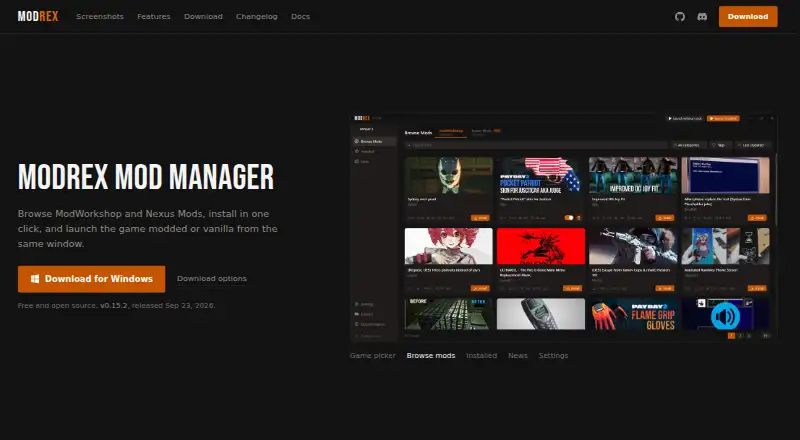Install the solid red thumbnail mod
Screen dimensions: 800x440
(572, 288)
